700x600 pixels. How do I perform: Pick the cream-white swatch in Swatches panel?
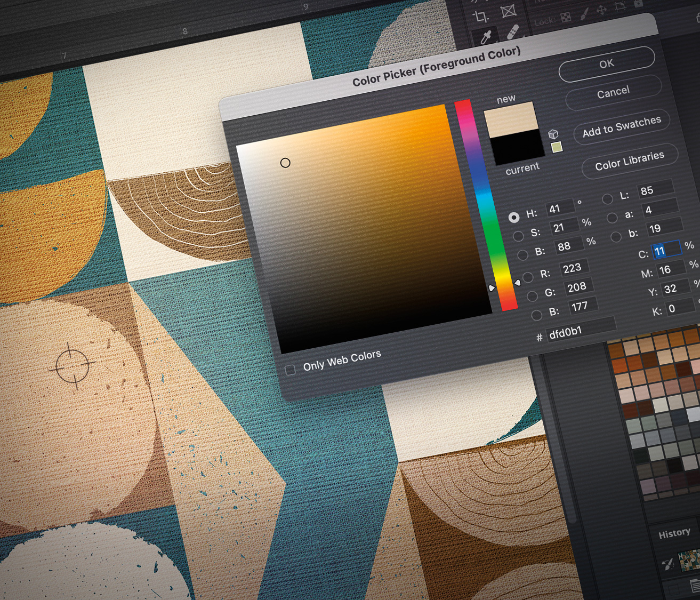click(661, 406)
